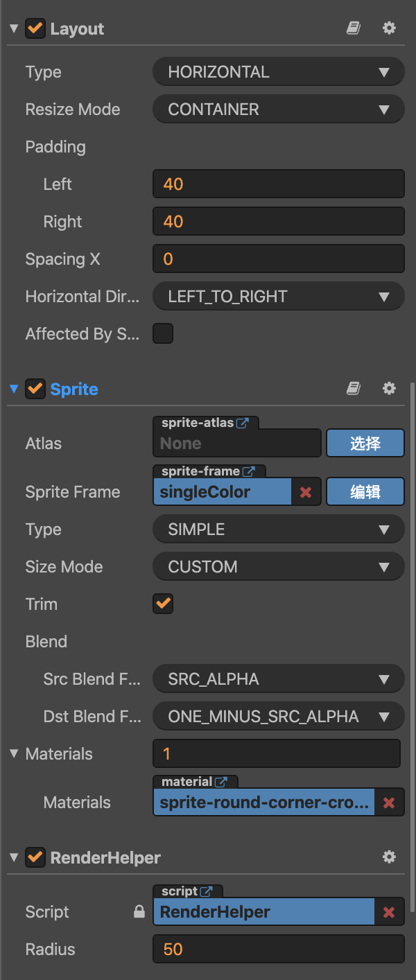Open the Sprite component help documentation icon
Viewport: 416px width, 980px height.
[x=354, y=389]
